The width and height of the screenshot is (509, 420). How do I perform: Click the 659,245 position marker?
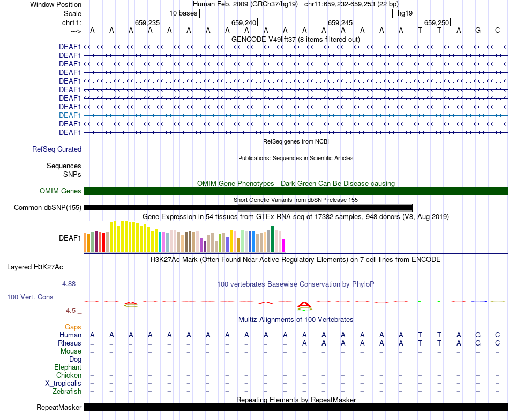click(x=340, y=22)
